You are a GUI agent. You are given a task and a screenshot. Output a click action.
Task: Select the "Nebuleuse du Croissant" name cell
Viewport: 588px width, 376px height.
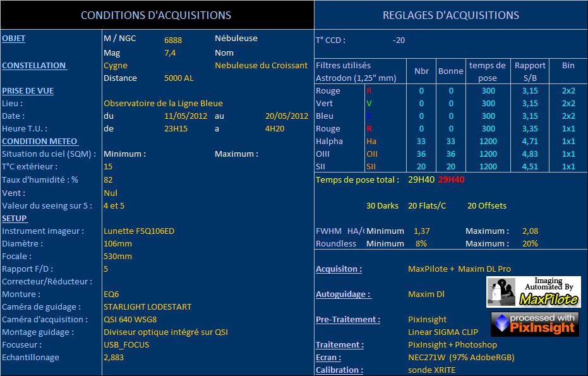261,66
